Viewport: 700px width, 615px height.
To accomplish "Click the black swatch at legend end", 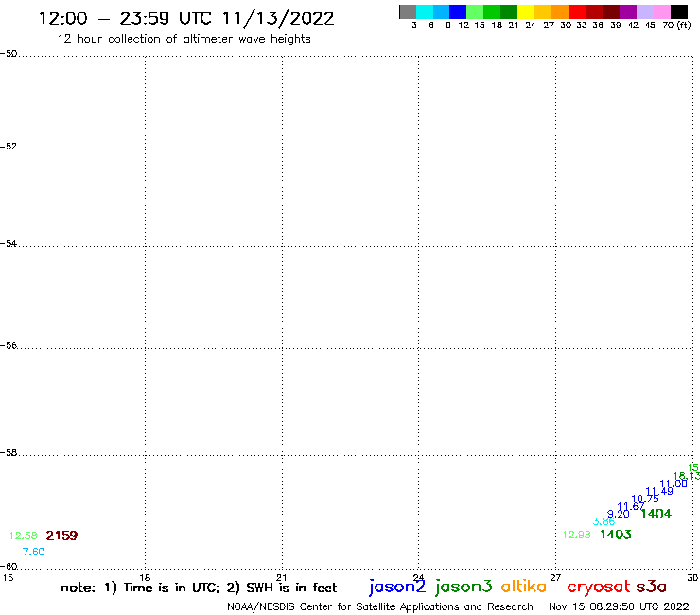I will pyautogui.click(x=679, y=11).
